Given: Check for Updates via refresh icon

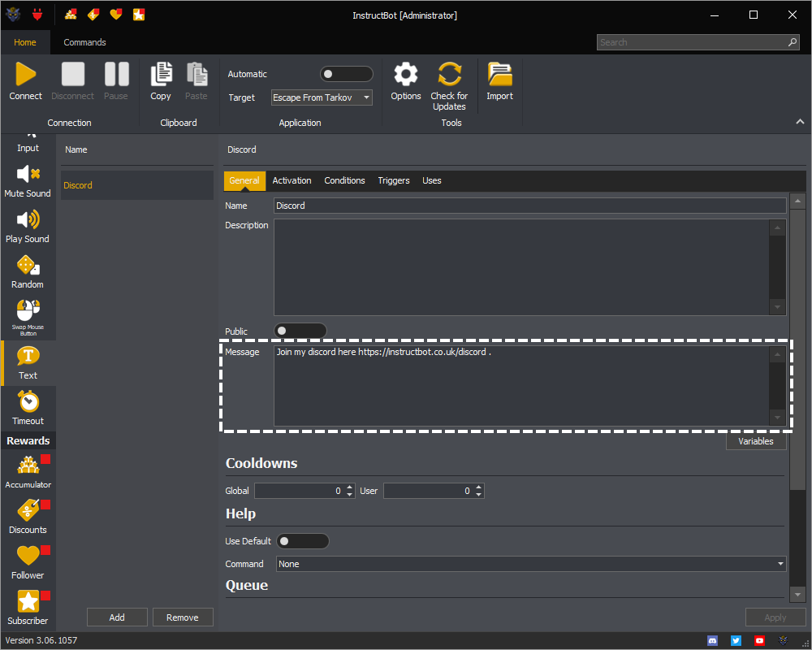Looking at the screenshot, I should tap(449, 74).
